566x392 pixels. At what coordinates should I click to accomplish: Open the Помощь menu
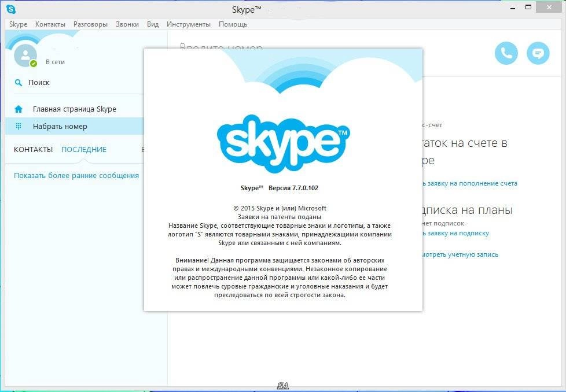[233, 24]
